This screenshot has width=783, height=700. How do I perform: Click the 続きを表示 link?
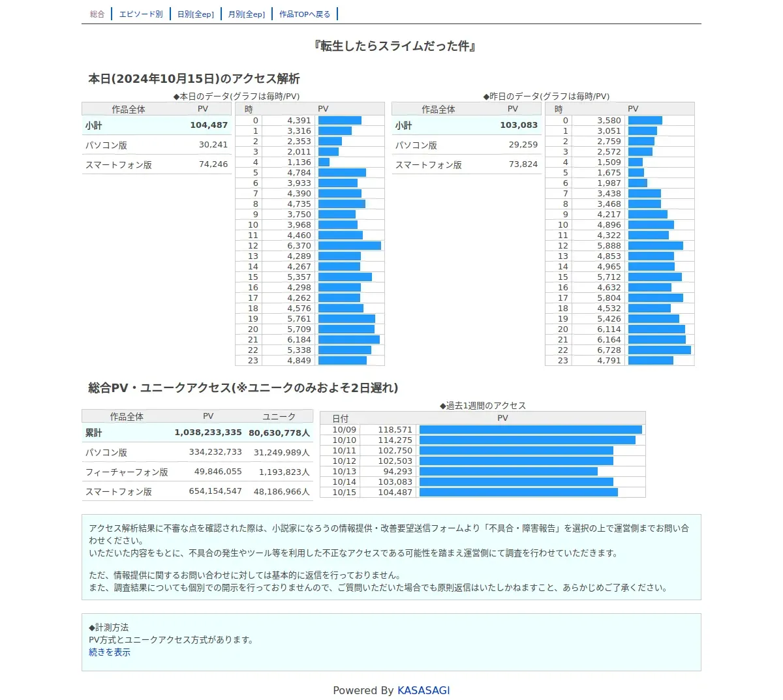click(110, 652)
